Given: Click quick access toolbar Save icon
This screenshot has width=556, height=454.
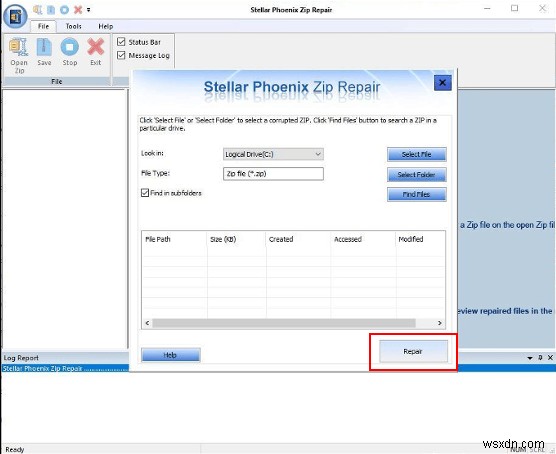Looking at the screenshot, I should click(x=51, y=10).
